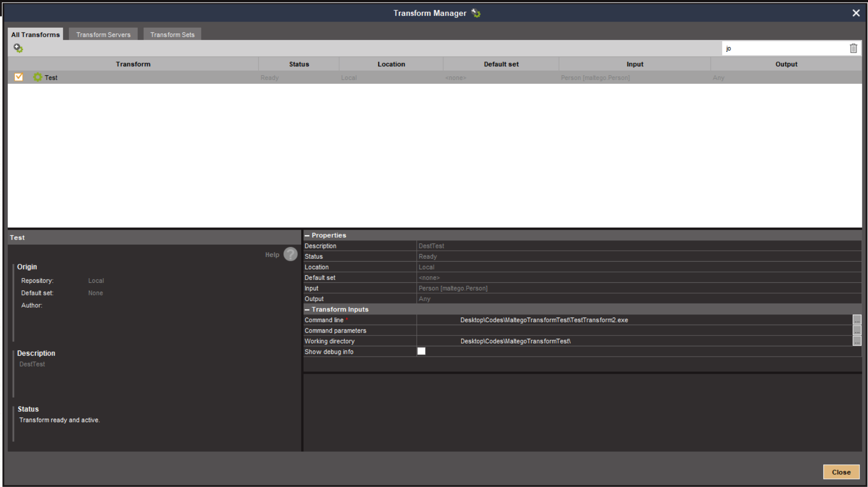Sort by Transform column header
Screen dimensions: 868x487
[133, 64]
